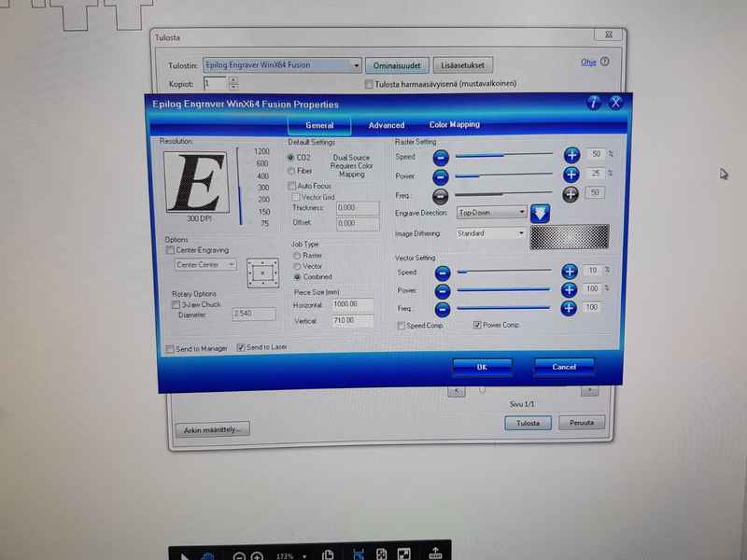Image resolution: width=747 pixels, height=560 pixels.
Task: Open Epilog properties help question-mark icon
Action: click(593, 103)
